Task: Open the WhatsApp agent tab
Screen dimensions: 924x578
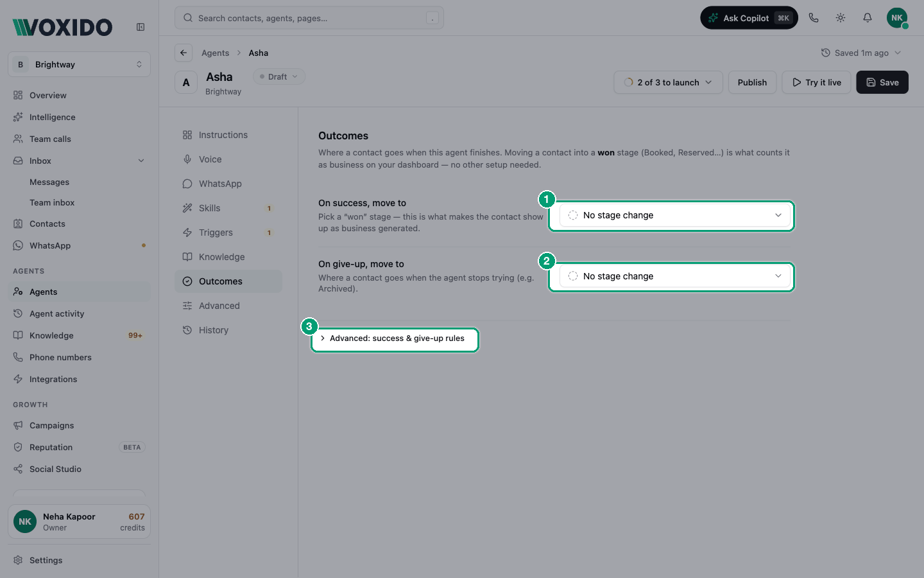Action: tap(228, 184)
